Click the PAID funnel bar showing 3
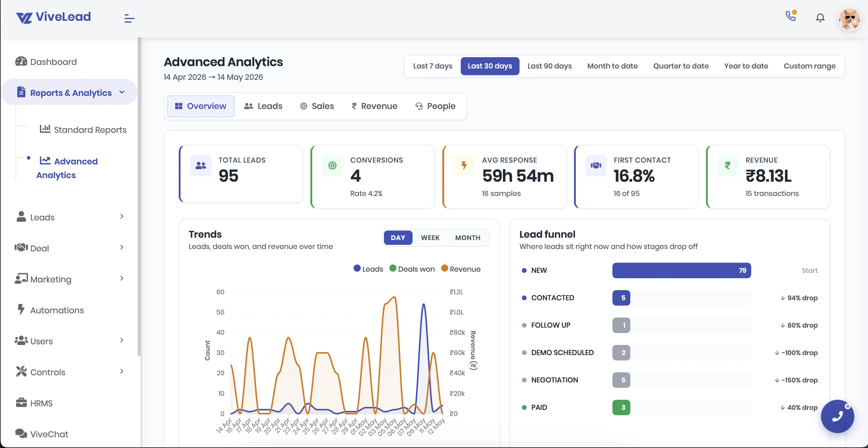This screenshot has width=868, height=448. (x=621, y=407)
